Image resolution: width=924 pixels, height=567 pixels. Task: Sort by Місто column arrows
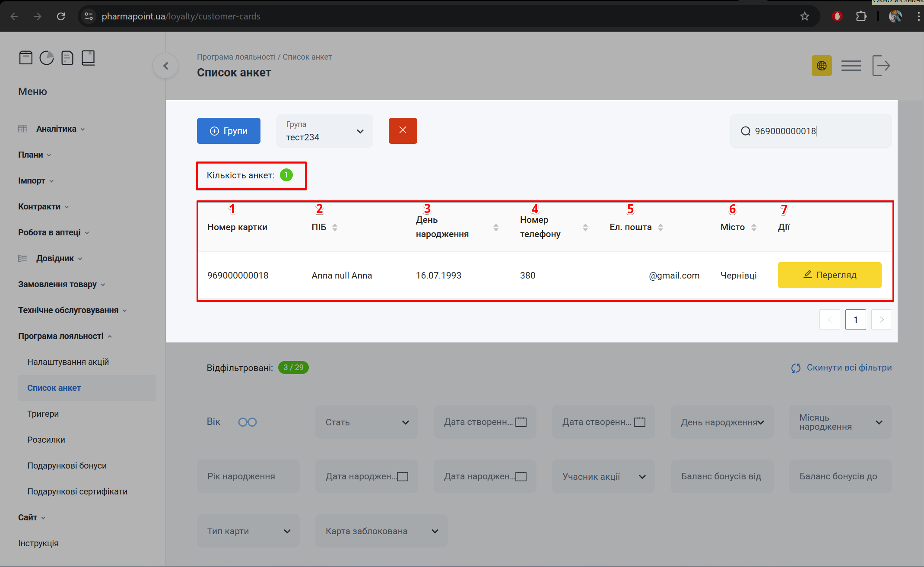pyautogui.click(x=754, y=227)
